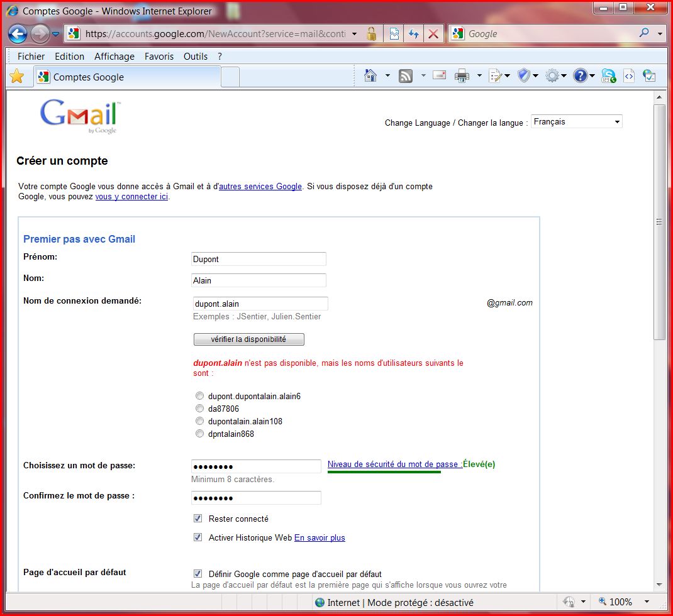Open the Fichier menu

pos(31,56)
